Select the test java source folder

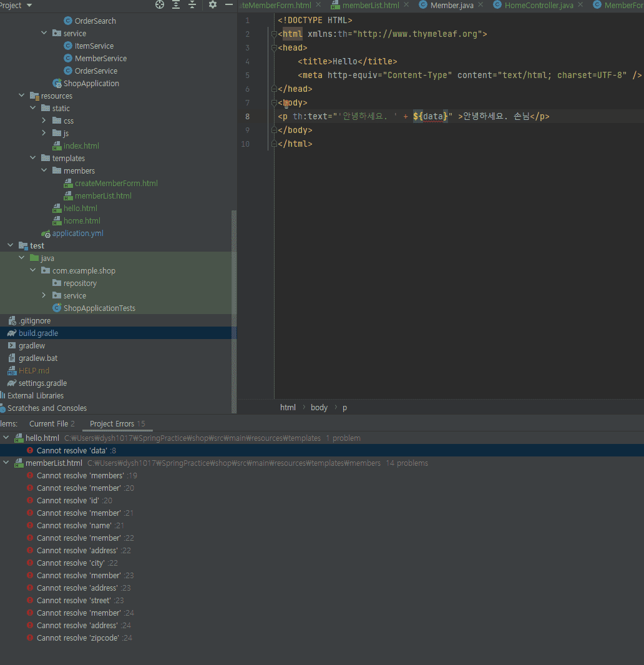tap(47, 258)
